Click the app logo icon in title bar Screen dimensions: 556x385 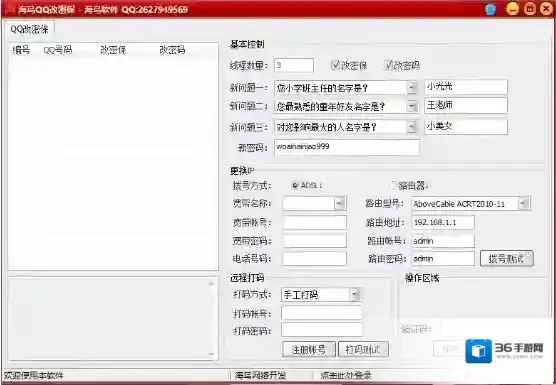9,9
